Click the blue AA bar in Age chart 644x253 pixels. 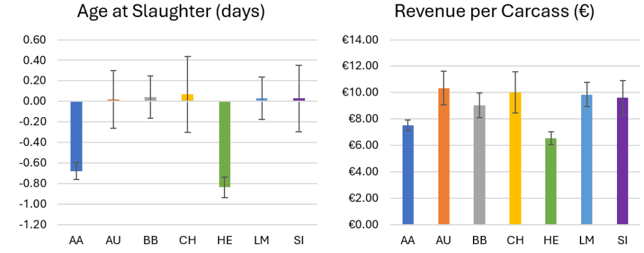pyautogui.click(x=76, y=137)
